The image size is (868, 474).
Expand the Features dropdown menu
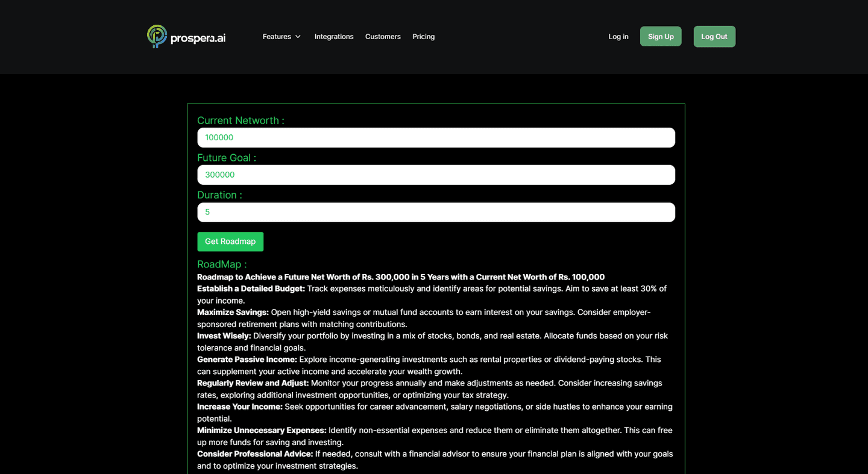281,37
